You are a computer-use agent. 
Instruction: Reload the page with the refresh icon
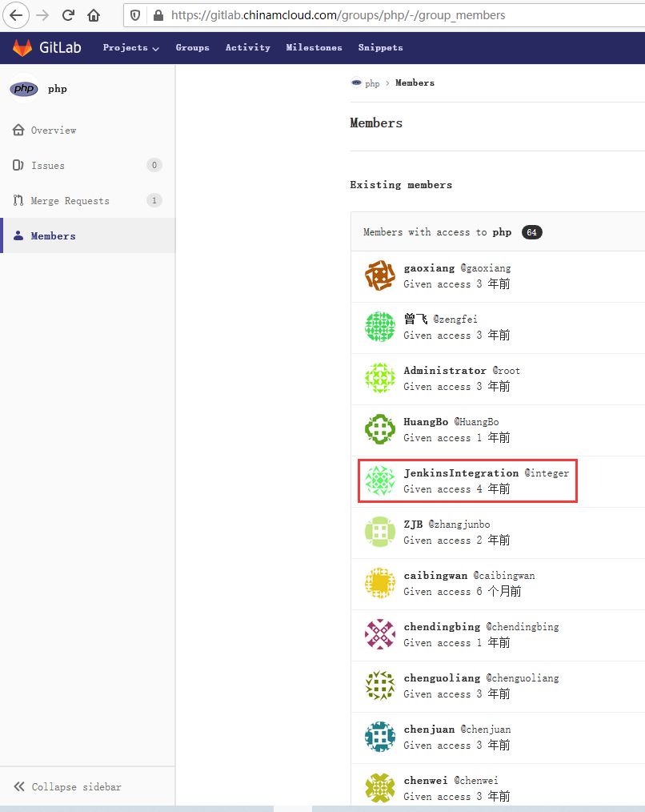(68, 15)
